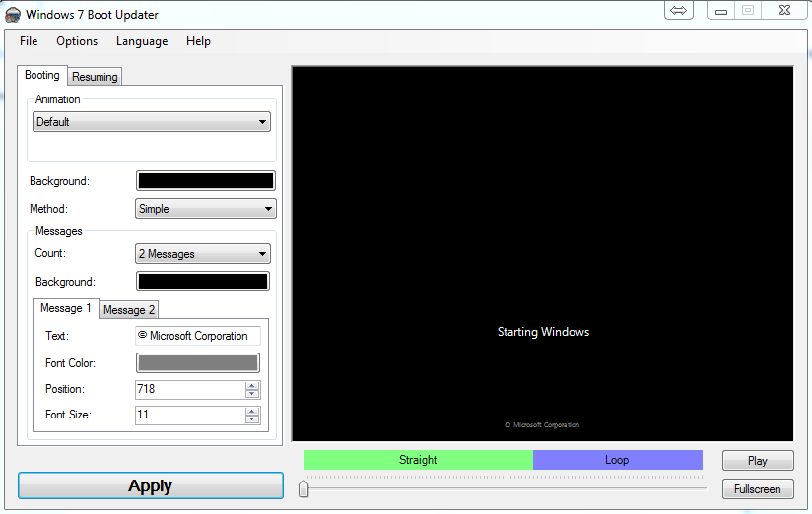Decrease Font Size with down arrow
Image resolution: width=812 pixels, height=514 pixels.
[252, 419]
